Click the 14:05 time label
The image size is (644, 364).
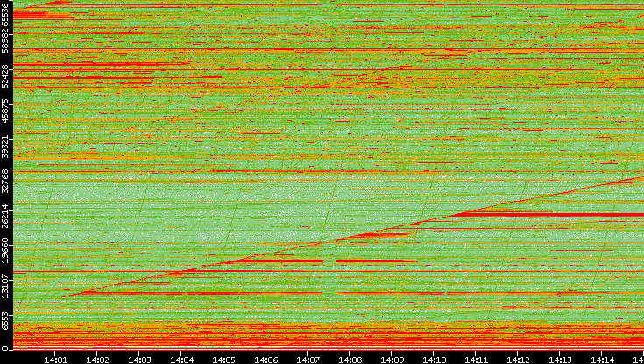pyautogui.click(x=223, y=360)
